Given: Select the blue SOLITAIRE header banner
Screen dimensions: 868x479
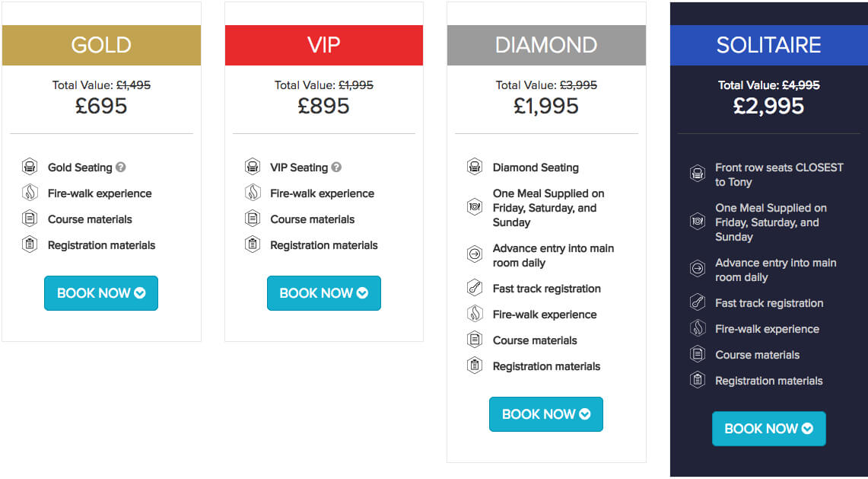Looking at the screenshot, I should tap(769, 45).
